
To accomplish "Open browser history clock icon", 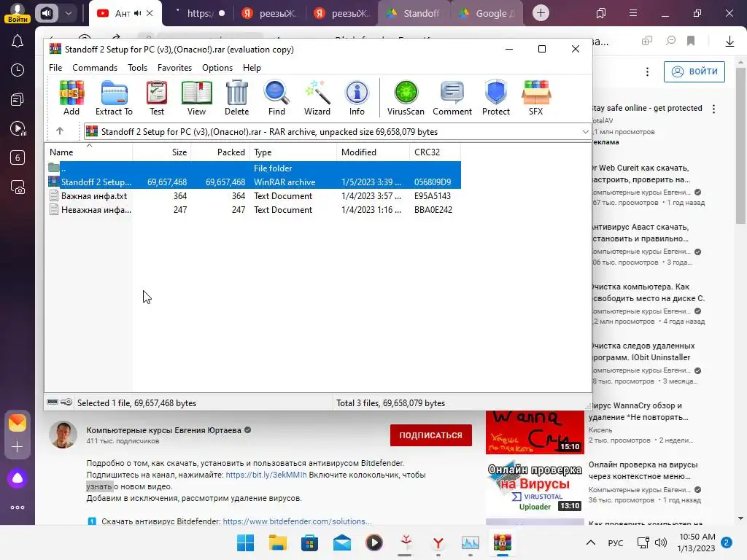I will tap(18, 70).
